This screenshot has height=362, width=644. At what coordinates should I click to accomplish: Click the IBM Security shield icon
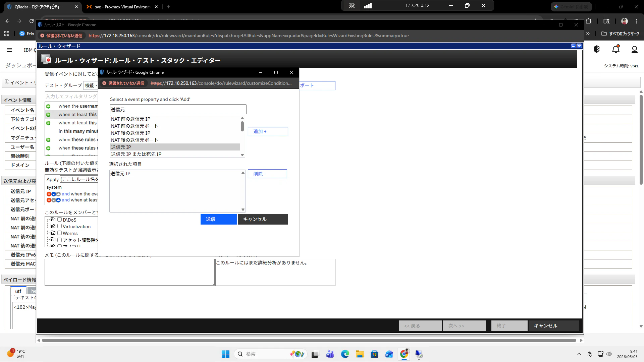597,50
